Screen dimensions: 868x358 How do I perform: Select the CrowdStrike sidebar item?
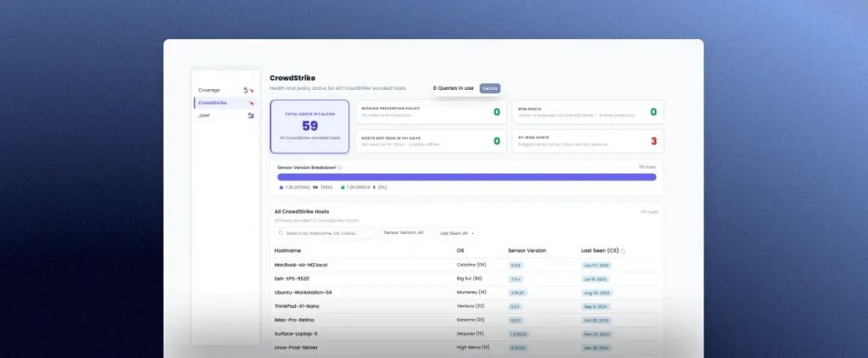point(224,103)
